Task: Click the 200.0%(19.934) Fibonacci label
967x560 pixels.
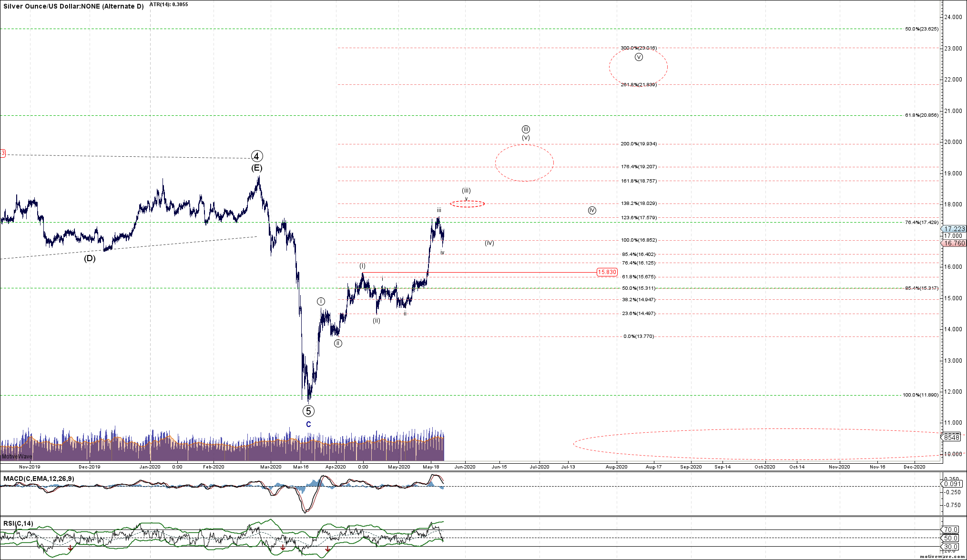Action: pos(639,144)
